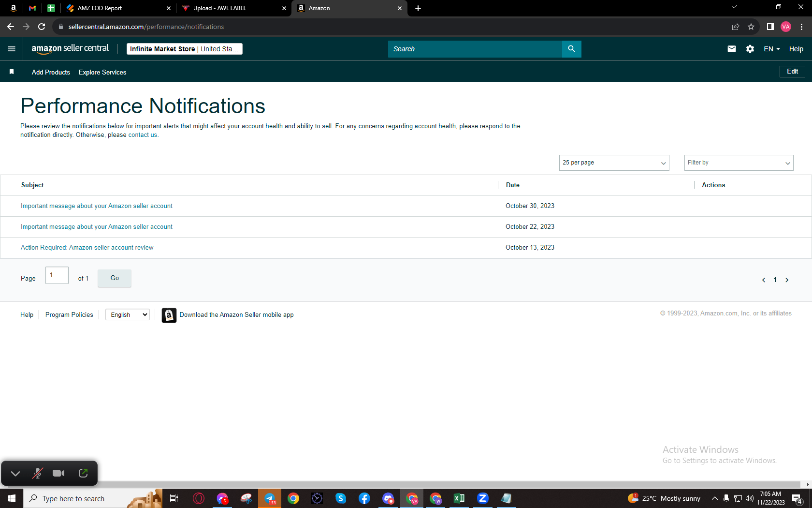Screen dimensions: 812x508
Task: Open the Seller Central hamburger menu
Action: [x=12, y=49]
